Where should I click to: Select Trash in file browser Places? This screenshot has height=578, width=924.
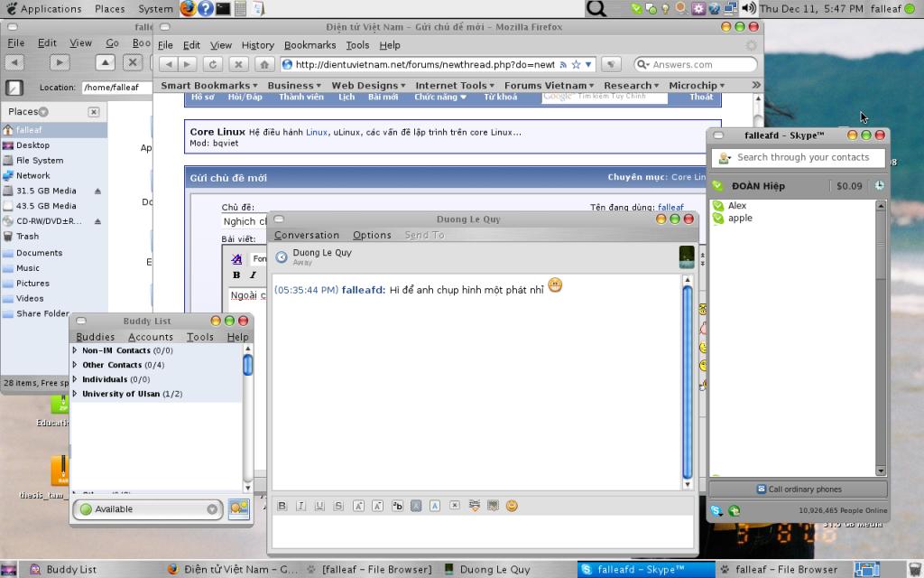coord(27,236)
